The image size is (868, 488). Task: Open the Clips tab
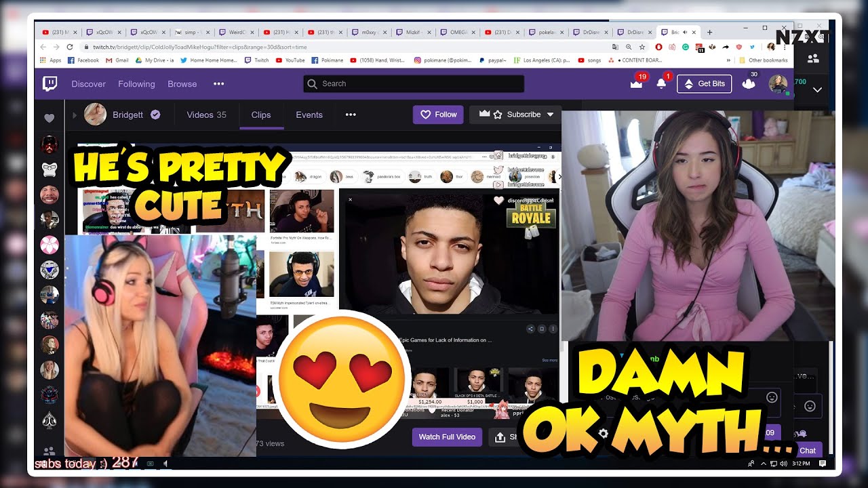[261, 115]
